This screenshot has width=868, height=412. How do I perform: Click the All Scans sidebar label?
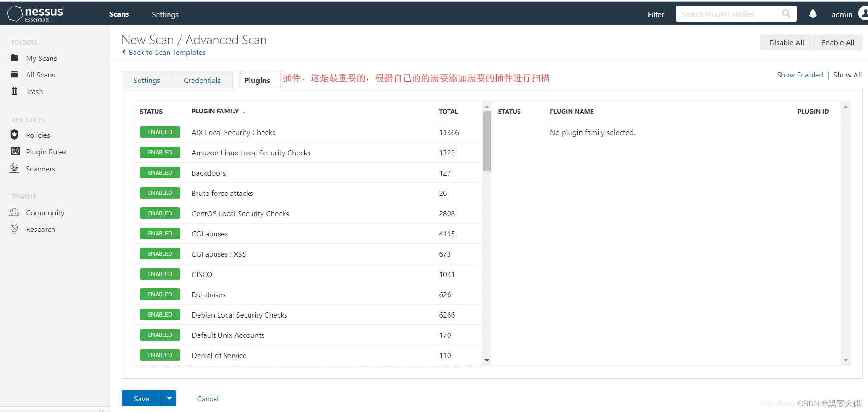click(41, 75)
